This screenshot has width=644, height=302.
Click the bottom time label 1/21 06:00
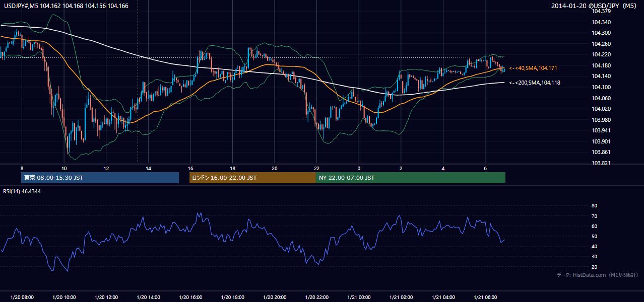tap(485, 297)
